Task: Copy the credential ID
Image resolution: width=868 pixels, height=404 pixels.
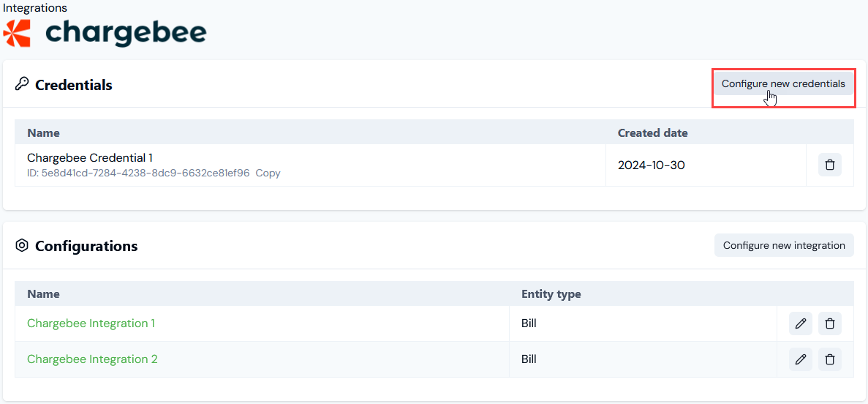Action: [x=268, y=173]
